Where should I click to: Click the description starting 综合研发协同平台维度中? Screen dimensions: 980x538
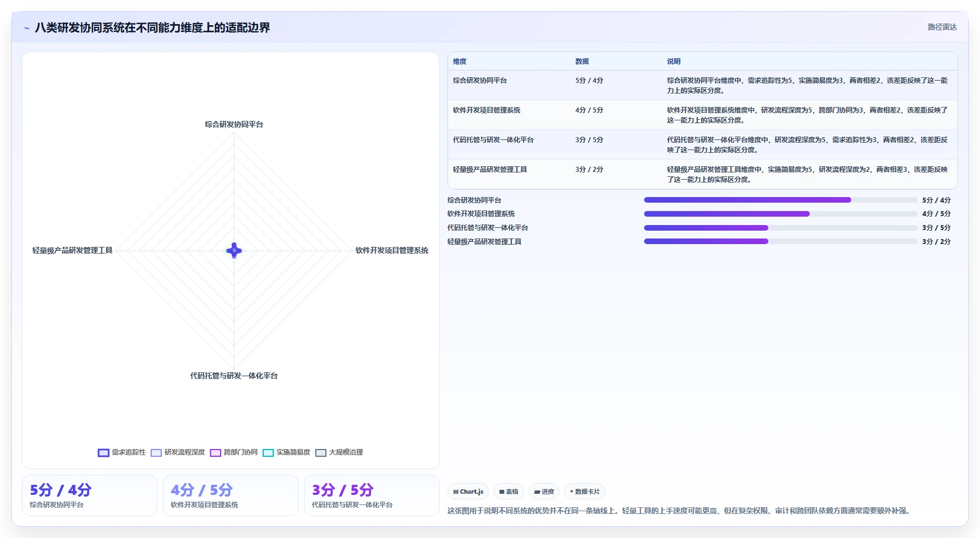pyautogui.click(x=807, y=86)
